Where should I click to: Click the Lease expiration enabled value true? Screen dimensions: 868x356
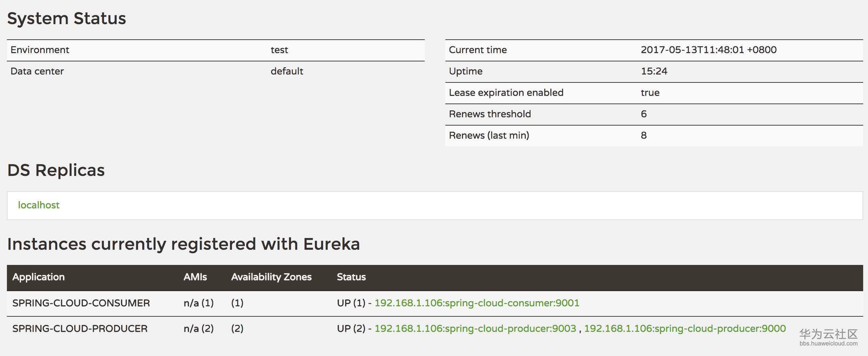click(x=650, y=93)
